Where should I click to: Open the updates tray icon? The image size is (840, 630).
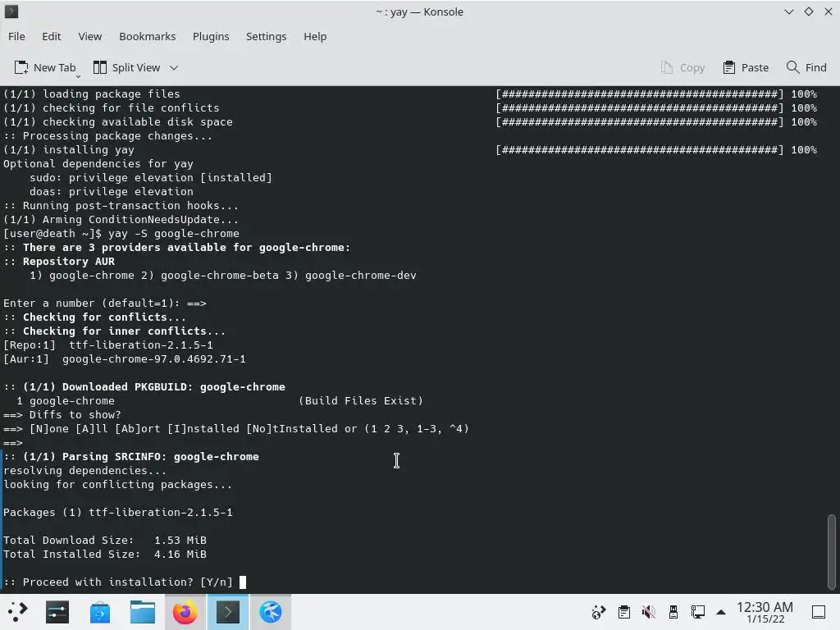[x=598, y=612]
